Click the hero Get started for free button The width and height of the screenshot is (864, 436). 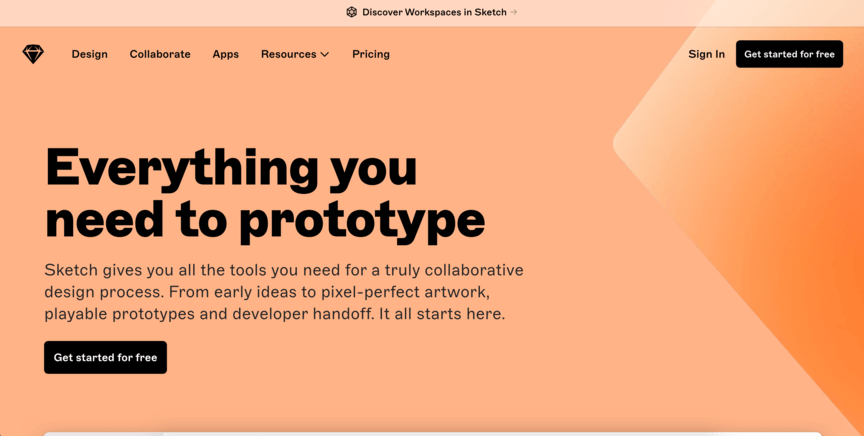point(105,357)
